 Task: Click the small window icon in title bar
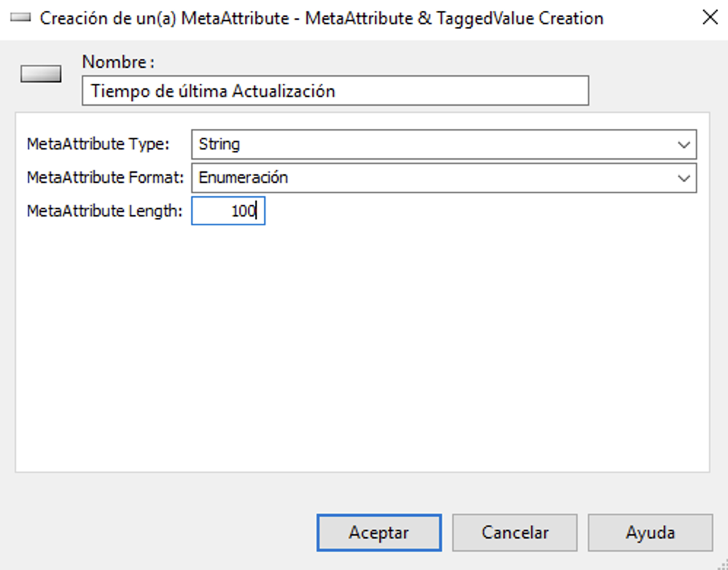tap(20, 17)
